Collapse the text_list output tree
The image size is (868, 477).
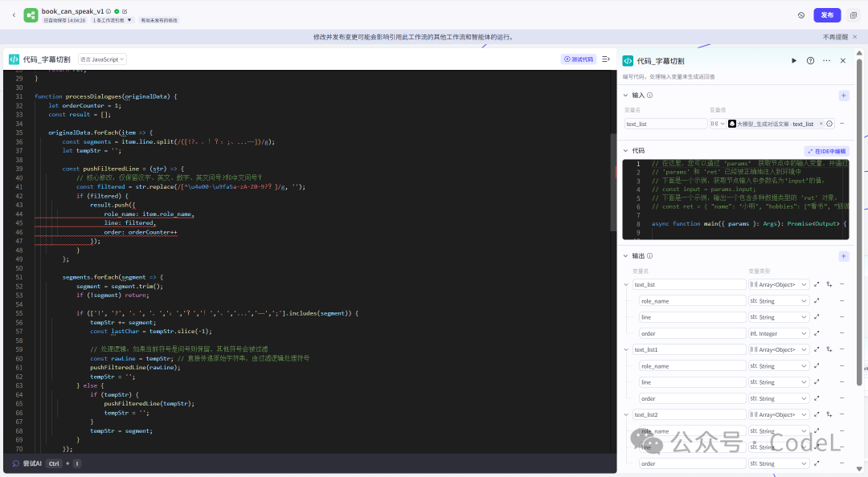tap(626, 284)
